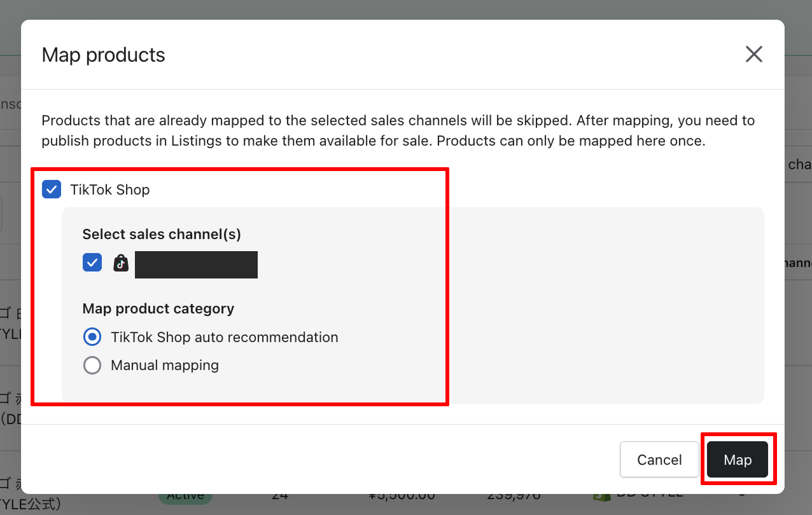Click the "Manual mapping" label text
812x515 pixels.
[x=165, y=365]
